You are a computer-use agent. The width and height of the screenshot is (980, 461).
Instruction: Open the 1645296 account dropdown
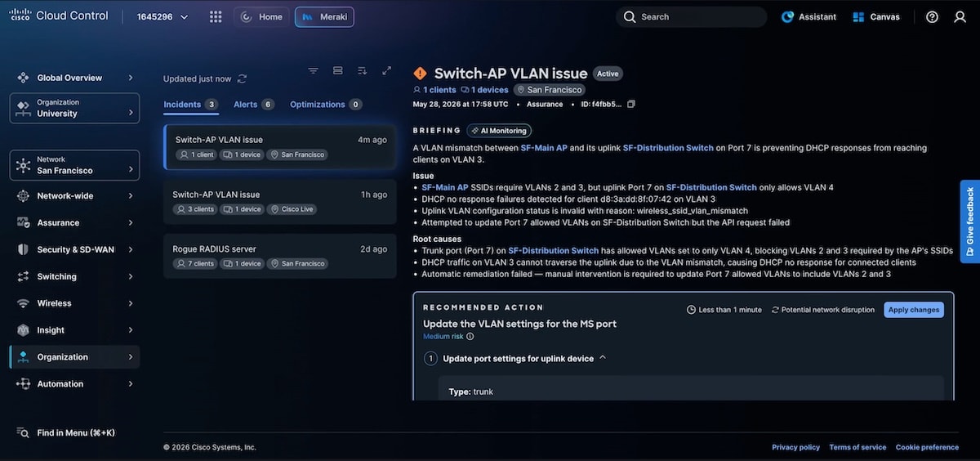[163, 16]
